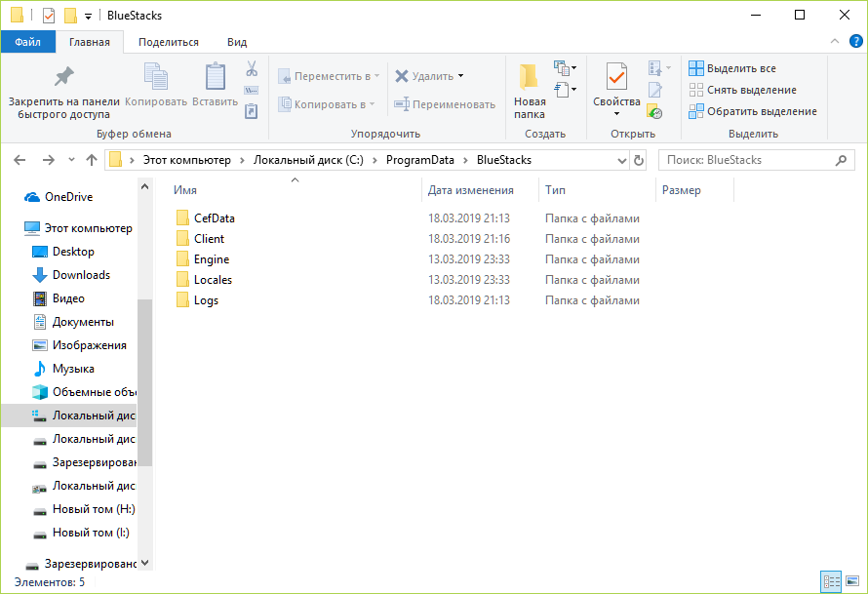Click the Copy icon in the ribbon
Viewport: 868px width, 594px height.
tap(156, 76)
